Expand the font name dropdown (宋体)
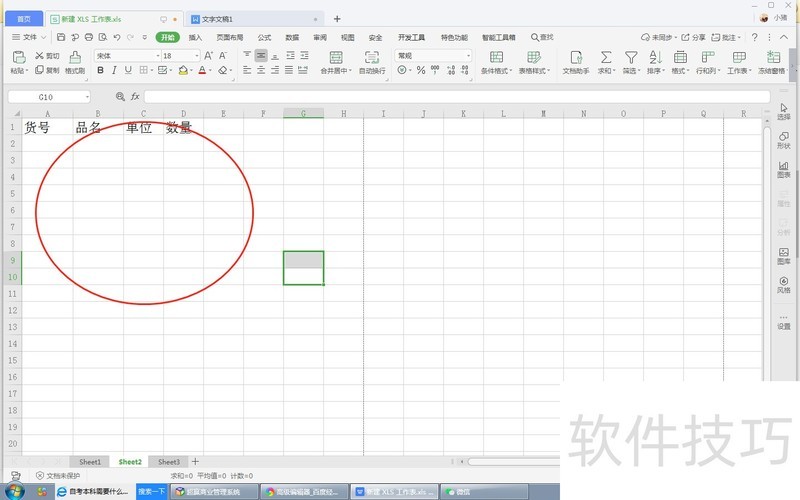This screenshot has height=500, width=800. (x=156, y=56)
